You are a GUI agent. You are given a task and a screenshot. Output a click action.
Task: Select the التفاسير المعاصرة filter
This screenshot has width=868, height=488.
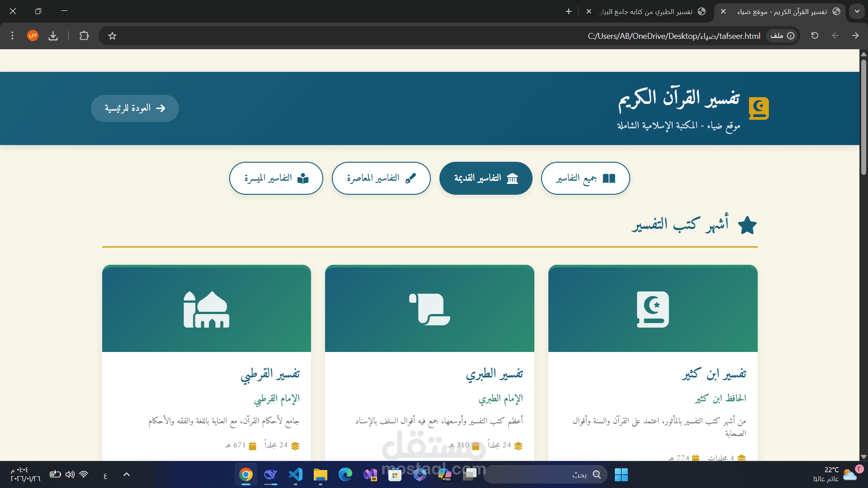click(381, 178)
